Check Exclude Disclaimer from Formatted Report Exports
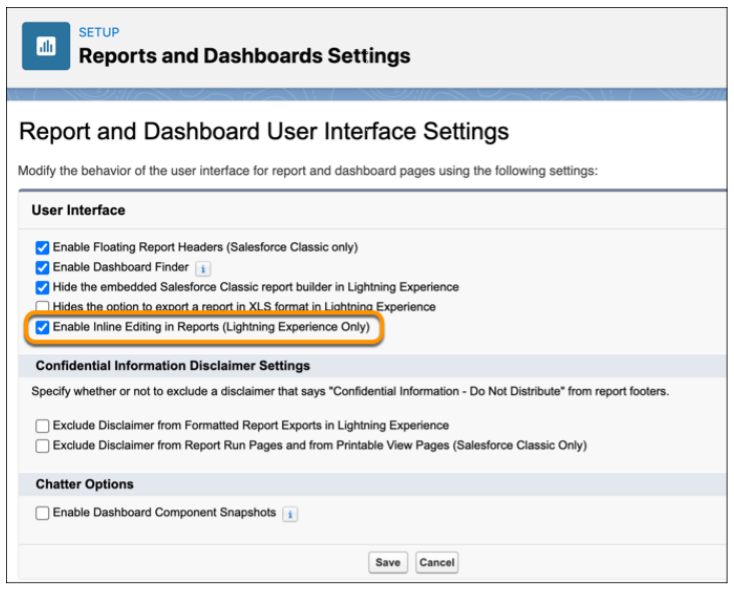The height and width of the screenshot is (589, 734). [42, 426]
